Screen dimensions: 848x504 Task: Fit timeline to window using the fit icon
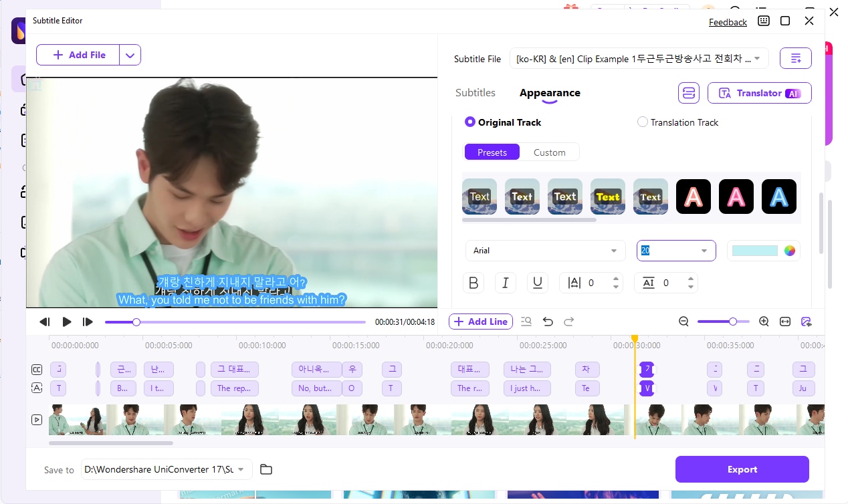click(x=785, y=322)
